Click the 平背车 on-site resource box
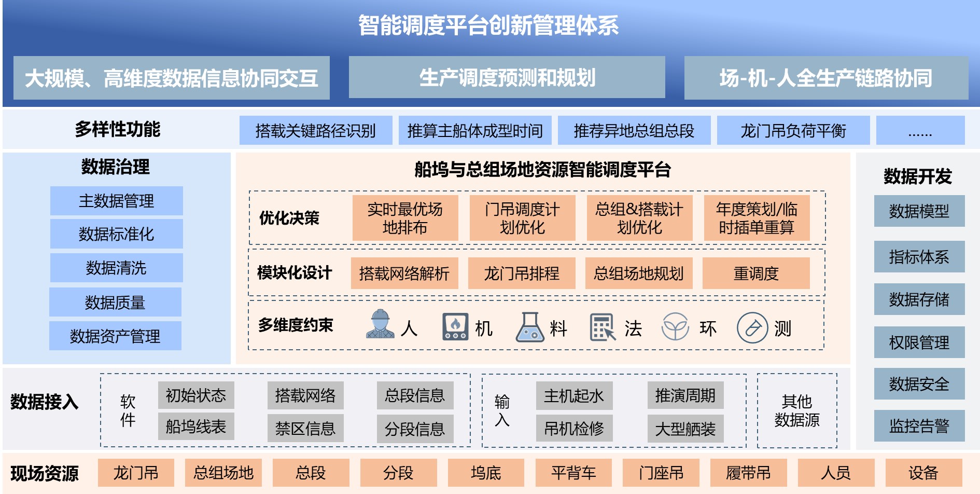980x494 pixels. pyautogui.click(x=573, y=473)
